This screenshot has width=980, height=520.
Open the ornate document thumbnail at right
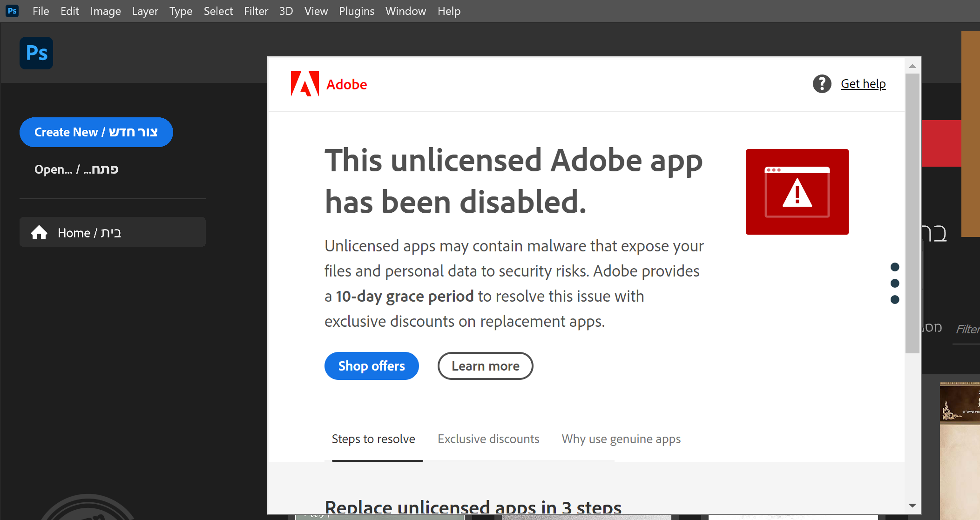[x=960, y=450]
